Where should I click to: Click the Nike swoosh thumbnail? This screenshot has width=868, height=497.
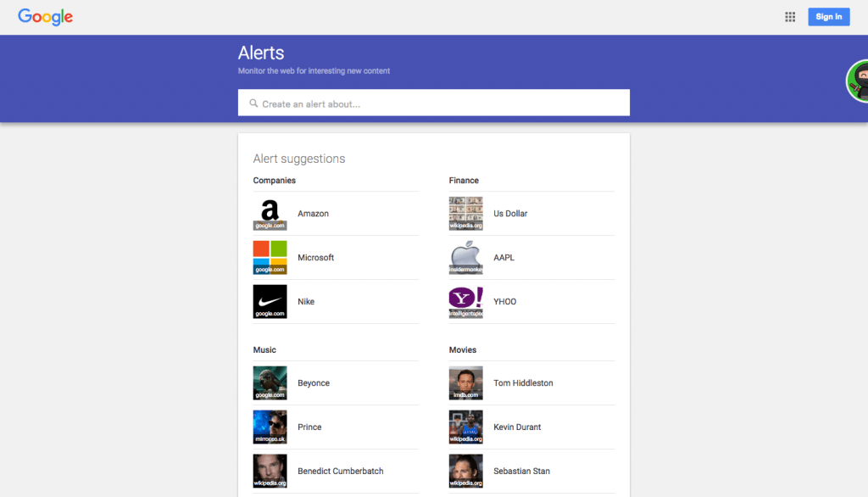click(x=270, y=301)
